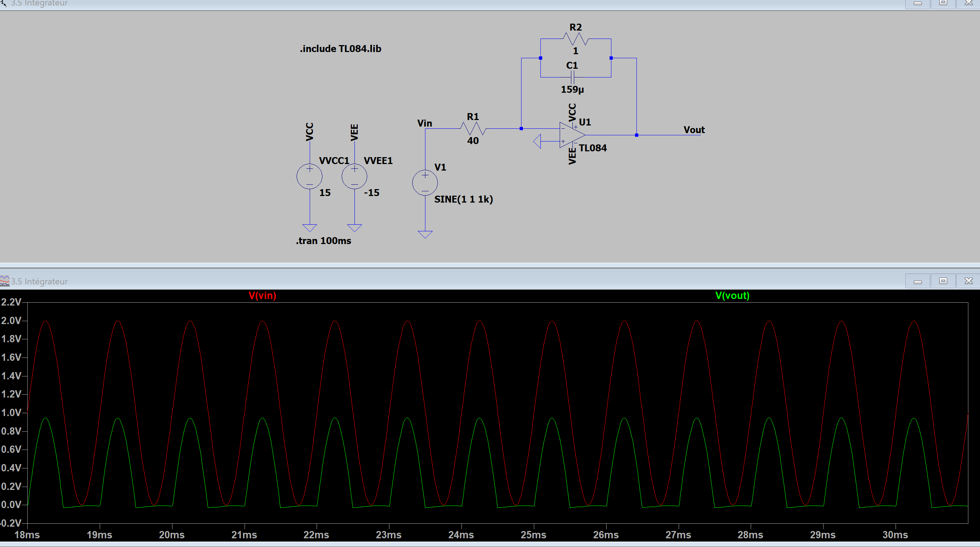Click the V(vout) green trace label
Viewport: 980px width, 547px height.
point(732,295)
